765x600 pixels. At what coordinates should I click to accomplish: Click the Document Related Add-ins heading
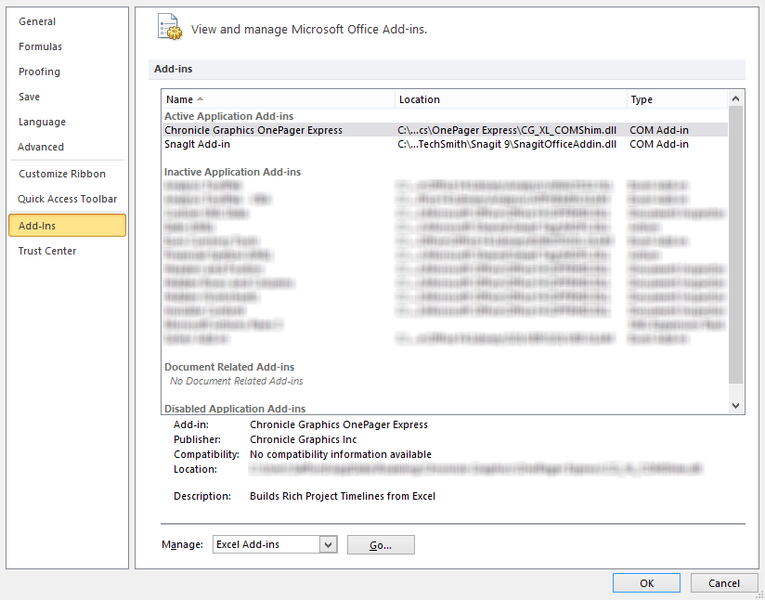point(229,367)
